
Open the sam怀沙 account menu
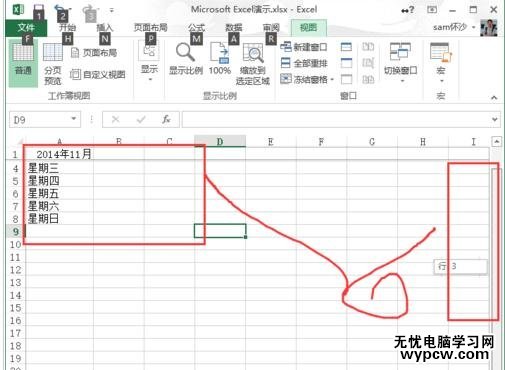[454, 27]
